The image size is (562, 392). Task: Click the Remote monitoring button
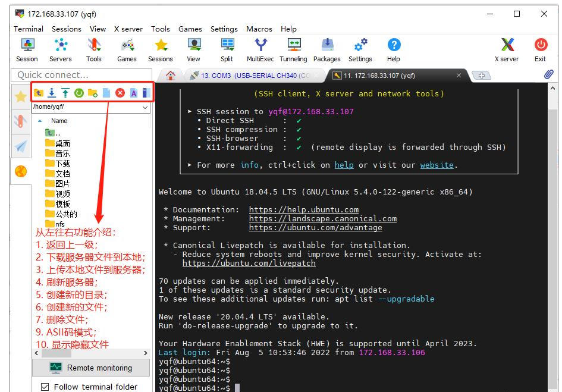91,368
